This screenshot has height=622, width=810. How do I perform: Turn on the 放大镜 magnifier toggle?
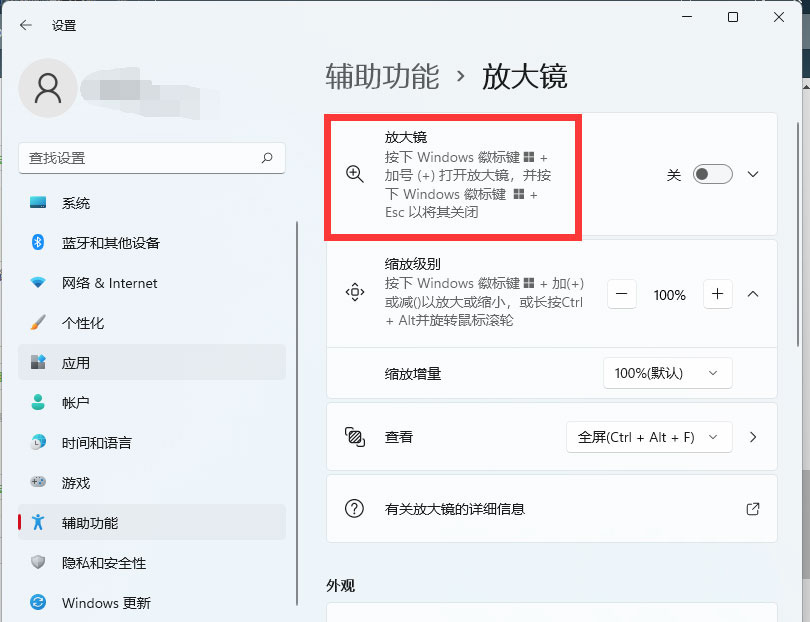click(712, 174)
